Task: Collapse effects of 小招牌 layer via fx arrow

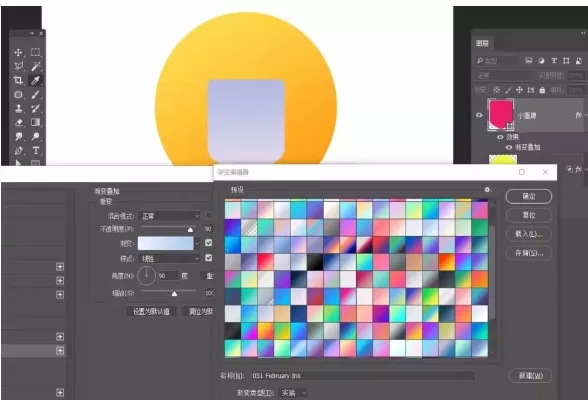Action: click(x=585, y=115)
